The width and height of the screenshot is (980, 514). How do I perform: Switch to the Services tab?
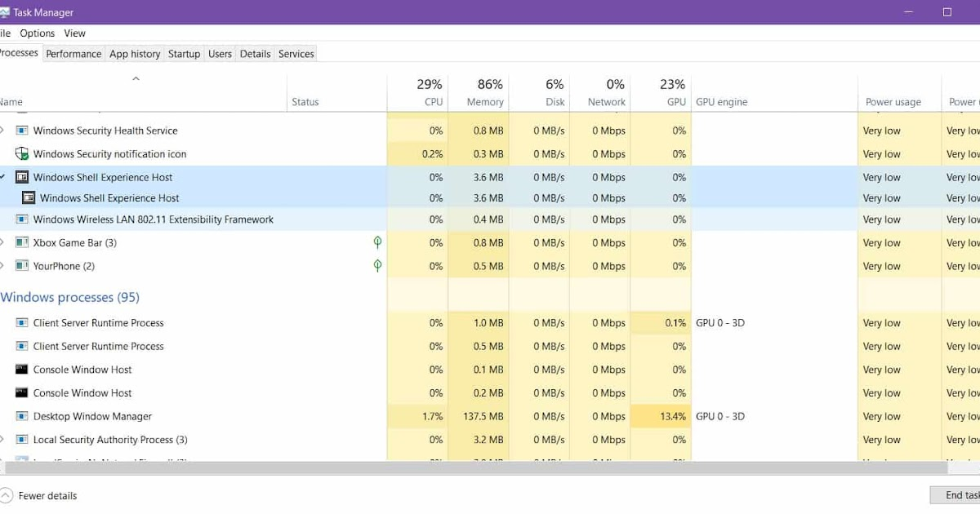[x=296, y=54]
